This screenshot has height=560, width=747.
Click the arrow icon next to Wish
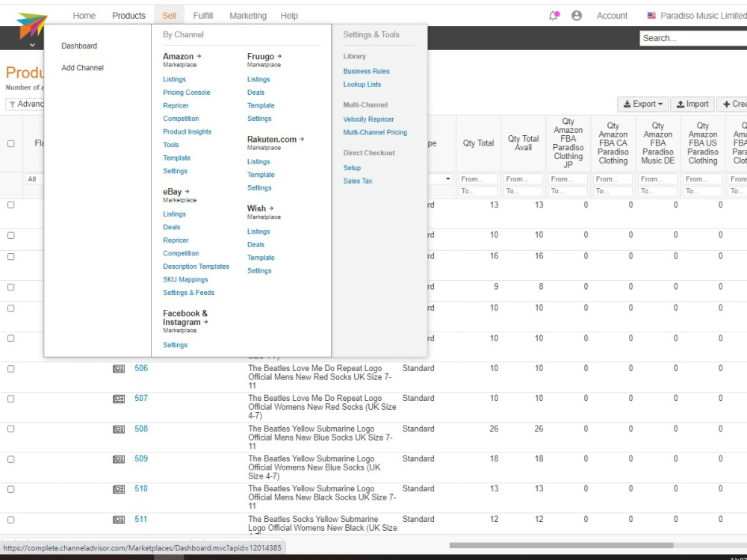tap(271, 208)
